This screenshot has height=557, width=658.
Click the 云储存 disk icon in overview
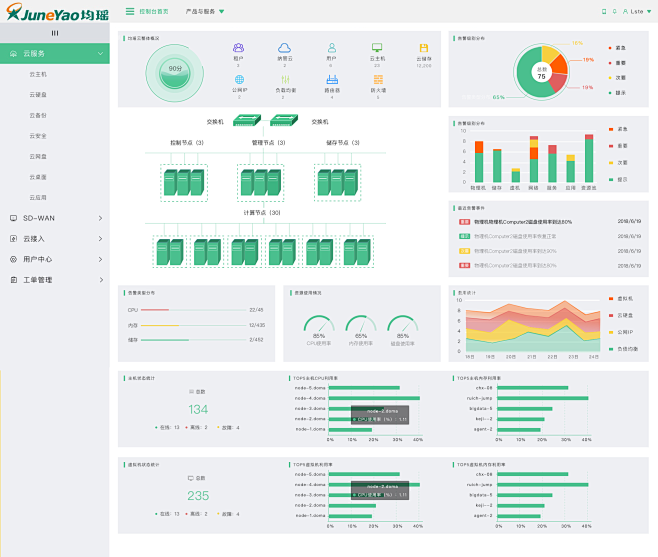pos(424,48)
